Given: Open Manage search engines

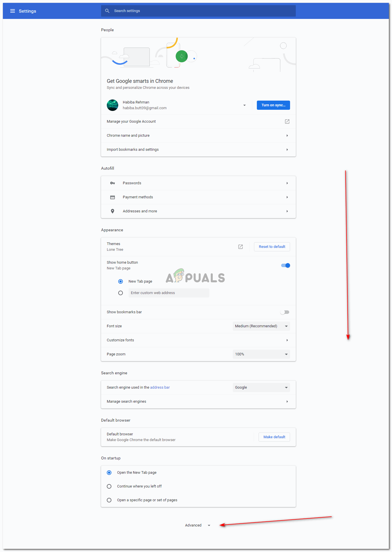Looking at the screenshot, I should [x=198, y=402].
